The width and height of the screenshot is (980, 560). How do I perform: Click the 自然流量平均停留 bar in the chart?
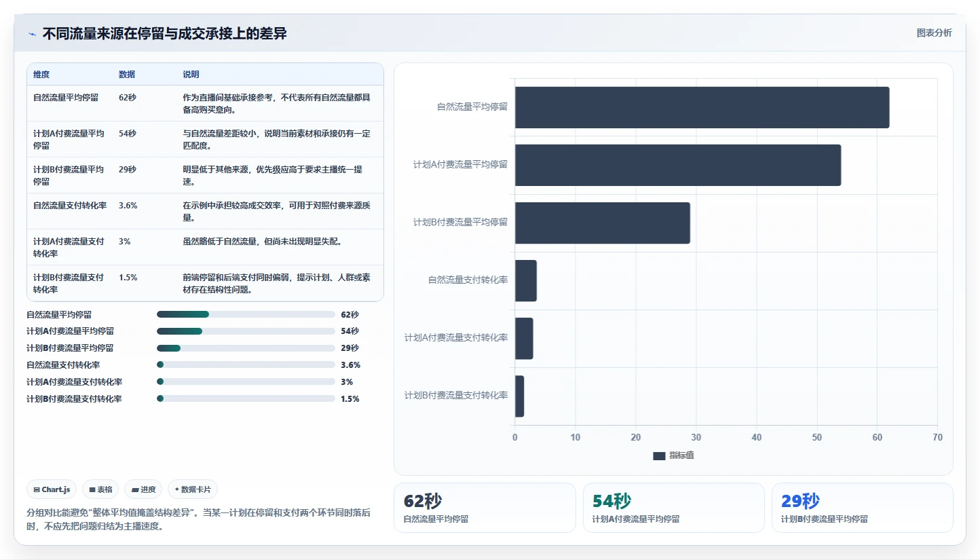click(x=702, y=107)
